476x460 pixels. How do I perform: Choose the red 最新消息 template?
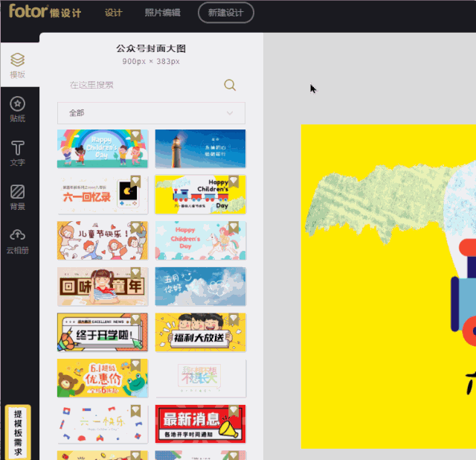point(200,424)
